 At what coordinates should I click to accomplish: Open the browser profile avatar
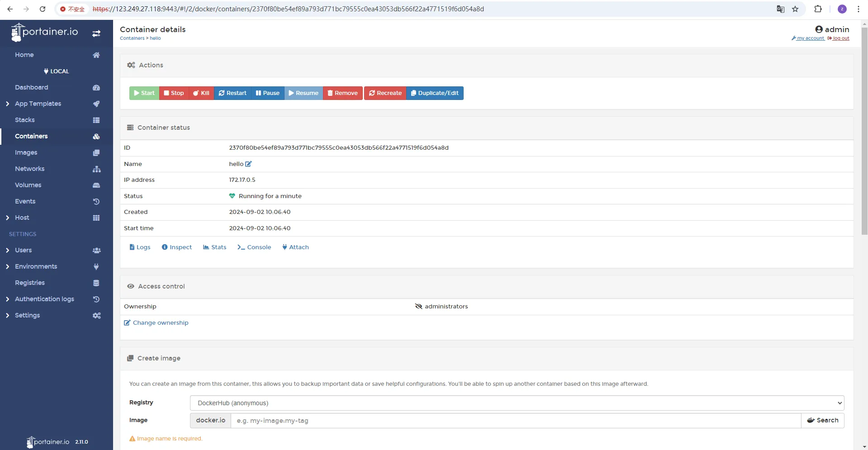842,9
